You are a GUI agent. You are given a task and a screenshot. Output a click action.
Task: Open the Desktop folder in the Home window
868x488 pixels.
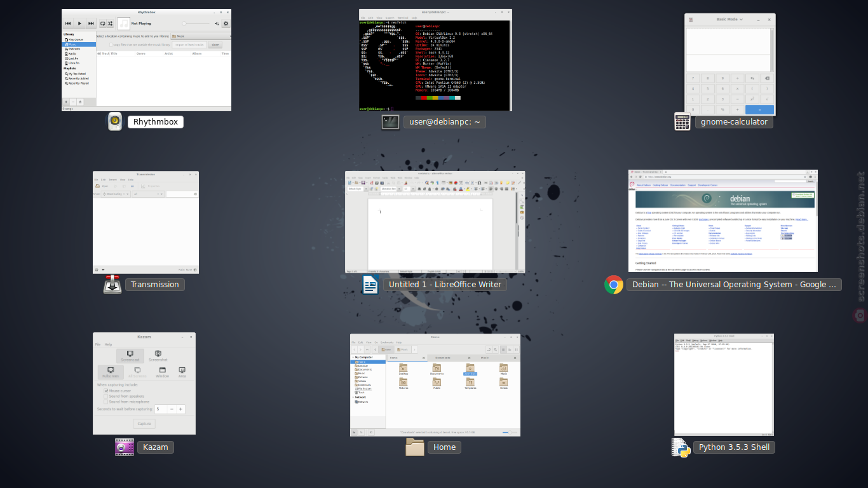403,370
